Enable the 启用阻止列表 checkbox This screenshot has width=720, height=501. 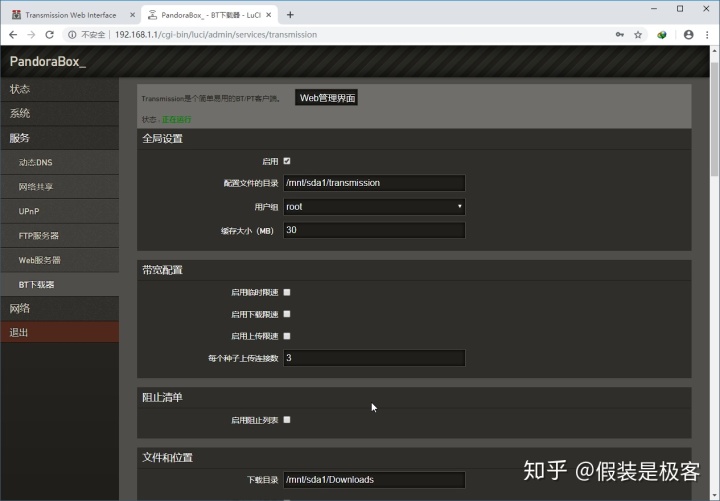pyautogui.click(x=287, y=420)
